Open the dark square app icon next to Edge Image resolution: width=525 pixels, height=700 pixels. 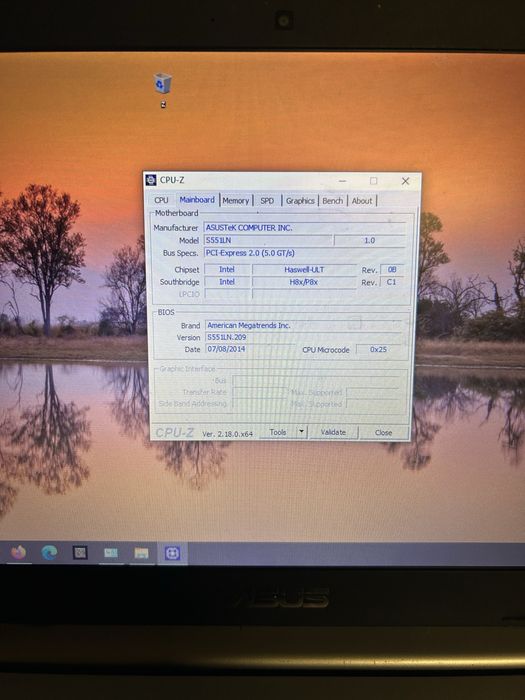tap(80, 553)
